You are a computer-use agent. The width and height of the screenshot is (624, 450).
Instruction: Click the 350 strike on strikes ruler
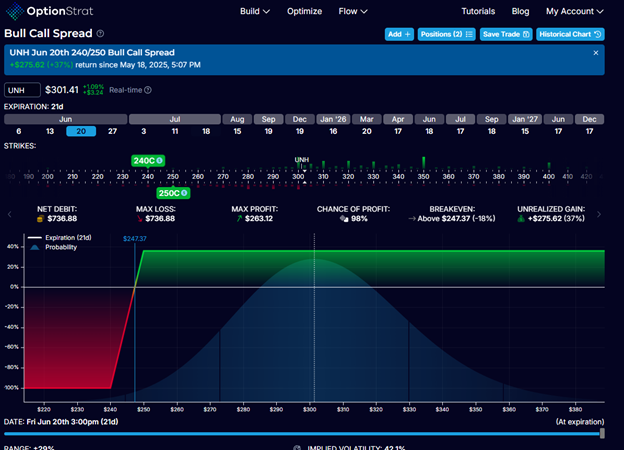pyautogui.click(x=423, y=177)
